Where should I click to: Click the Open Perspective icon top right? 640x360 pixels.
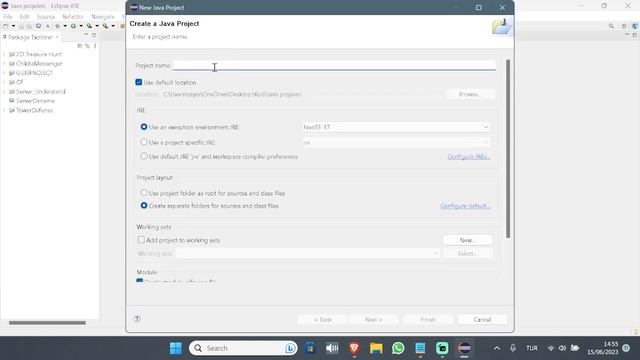click(624, 26)
